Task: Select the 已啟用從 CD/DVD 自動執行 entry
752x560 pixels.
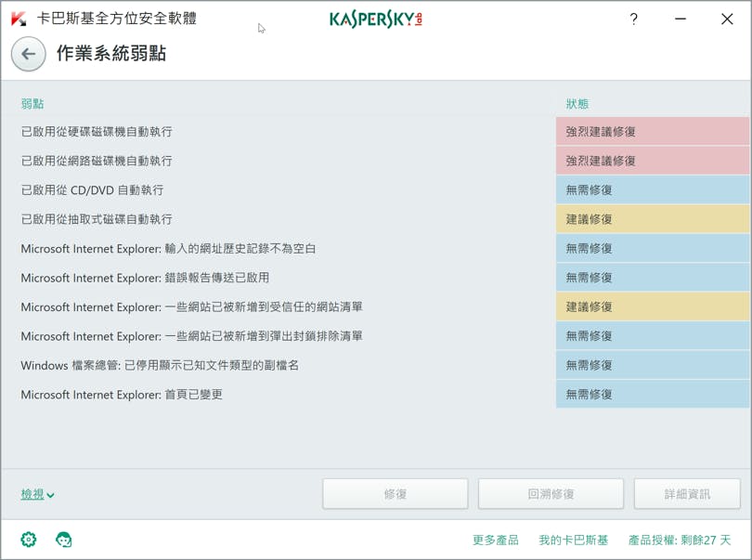Action: coord(92,190)
